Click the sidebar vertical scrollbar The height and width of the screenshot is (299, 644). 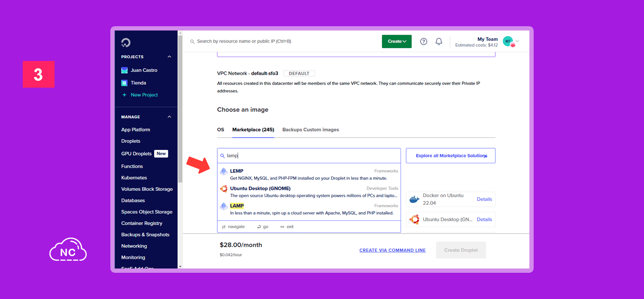pos(180,110)
